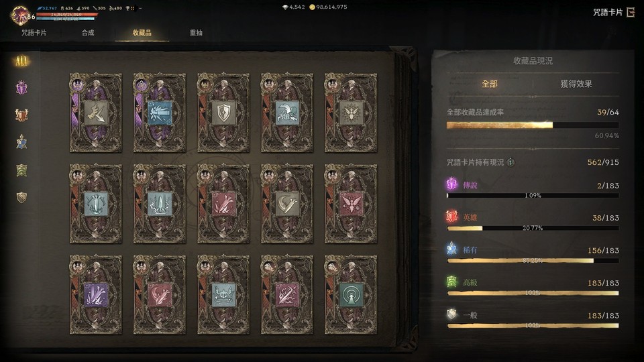Screen dimensions: 644x362
Task: Click the info icon beside 咒語卡片持有現況
Action: pos(511,162)
